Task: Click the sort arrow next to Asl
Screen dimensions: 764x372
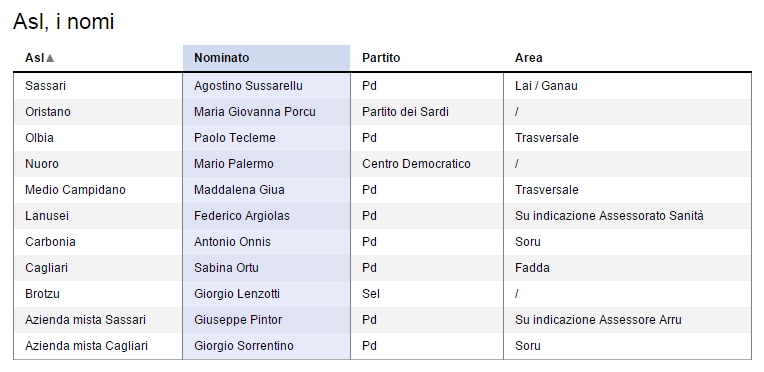Action: pos(50,58)
